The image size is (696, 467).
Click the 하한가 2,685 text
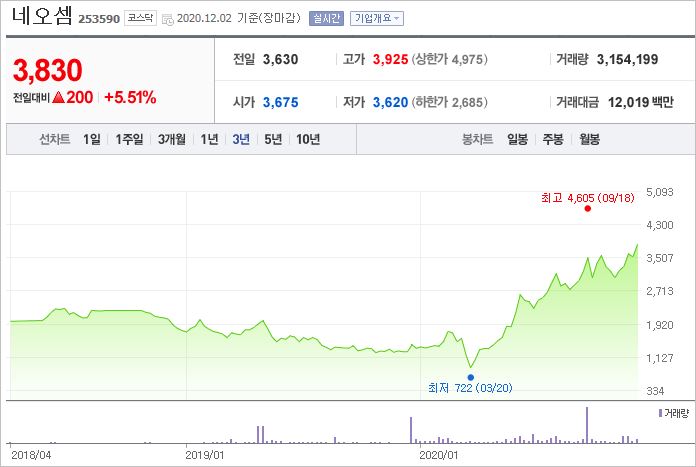point(450,102)
